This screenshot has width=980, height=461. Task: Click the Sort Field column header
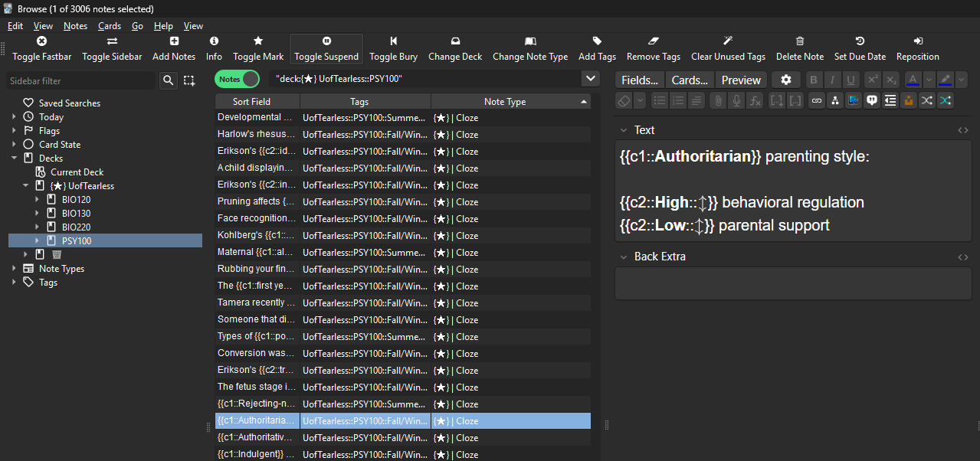[257, 102]
